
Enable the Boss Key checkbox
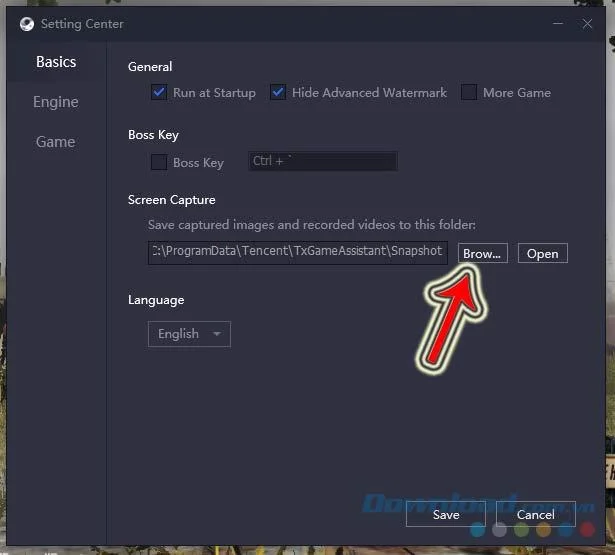159,162
